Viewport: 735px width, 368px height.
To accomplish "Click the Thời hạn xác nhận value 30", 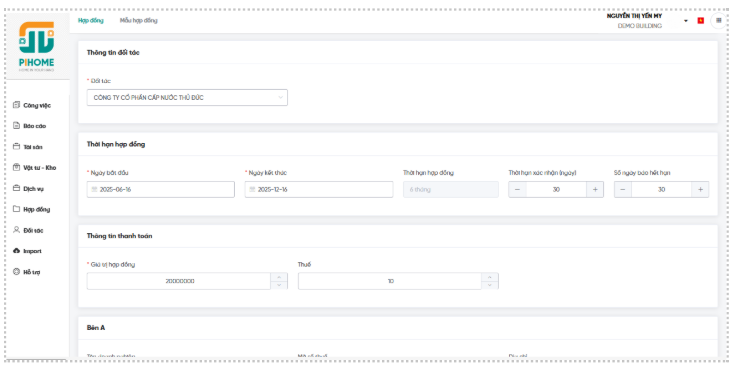I will tap(556, 189).
